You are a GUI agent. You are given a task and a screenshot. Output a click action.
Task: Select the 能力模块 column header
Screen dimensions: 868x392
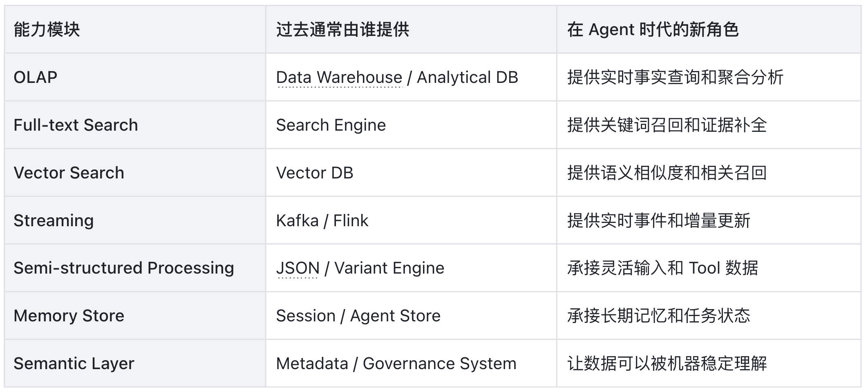coord(135,29)
